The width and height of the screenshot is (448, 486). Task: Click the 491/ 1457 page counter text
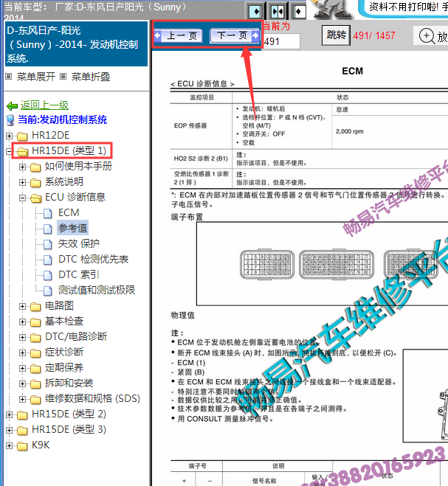tap(374, 35)
